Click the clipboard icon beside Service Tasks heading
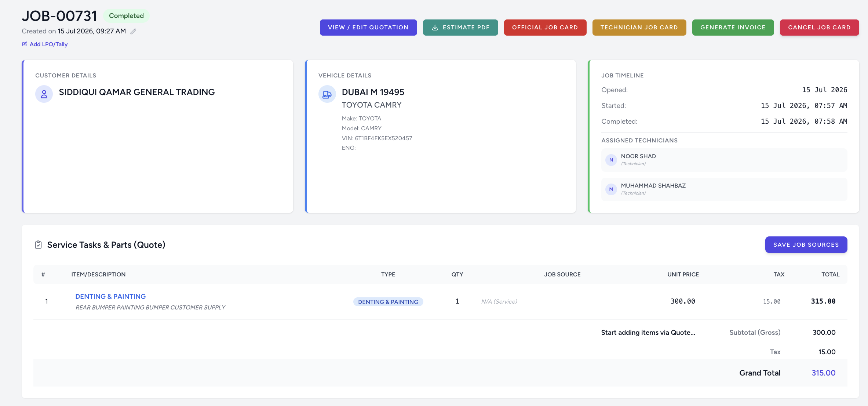The width and height of the screenshot is (868, 406). [38, 245]
